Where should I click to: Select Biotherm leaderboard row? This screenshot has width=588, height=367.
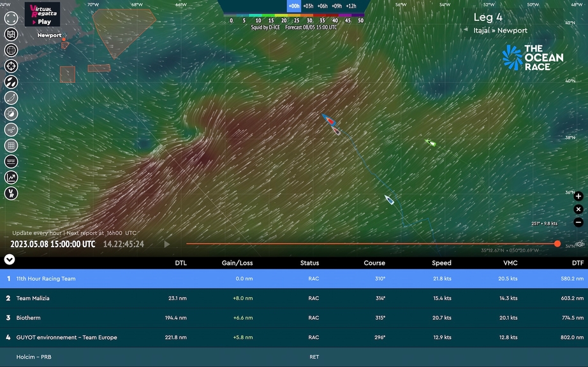coord(294,317)
